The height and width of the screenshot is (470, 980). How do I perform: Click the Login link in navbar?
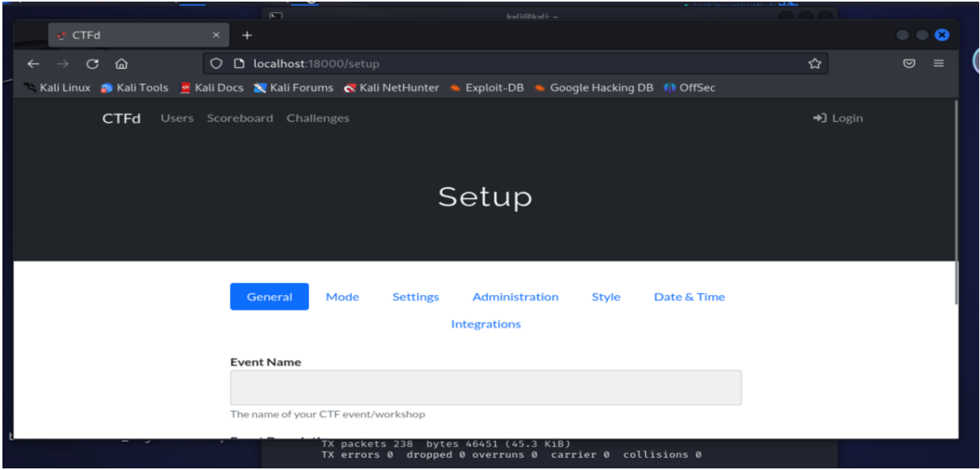[x=838, y=118]
